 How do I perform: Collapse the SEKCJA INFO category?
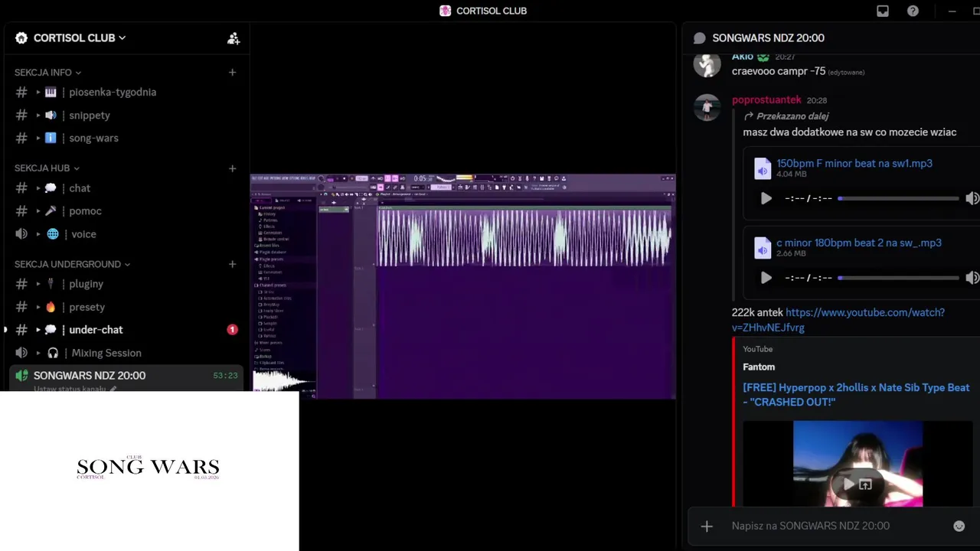click(x=47, y=73)
